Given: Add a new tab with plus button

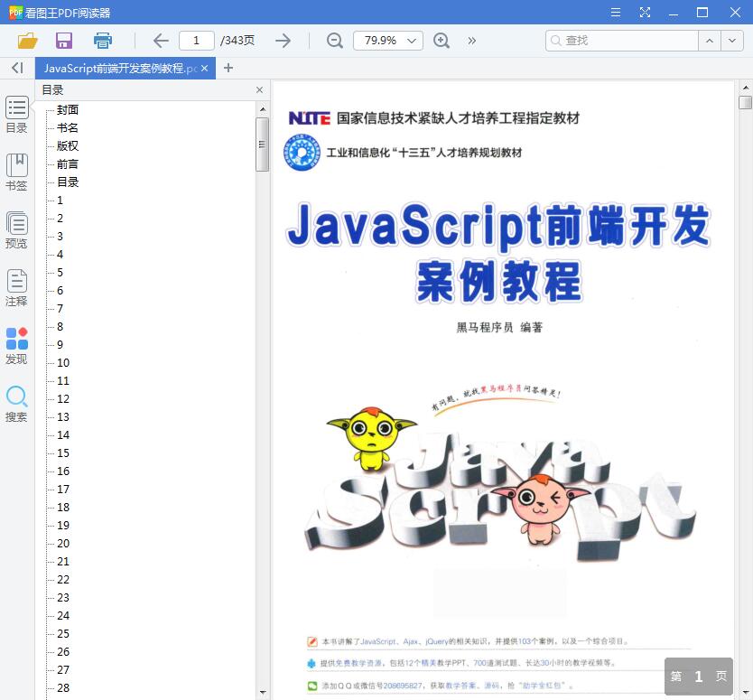Looking at the screenshot, I should point(228,68).
